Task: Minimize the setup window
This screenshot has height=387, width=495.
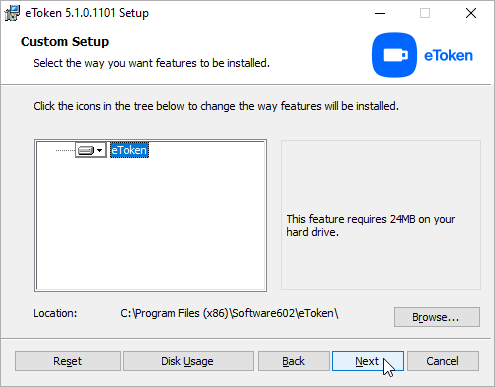Action: pos(380,13)
